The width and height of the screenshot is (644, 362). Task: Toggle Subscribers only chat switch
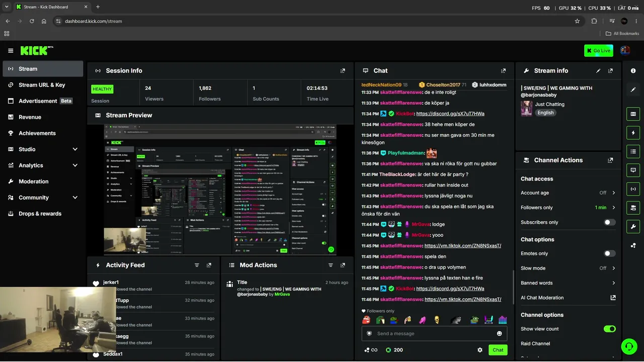(x=610, y=222)
